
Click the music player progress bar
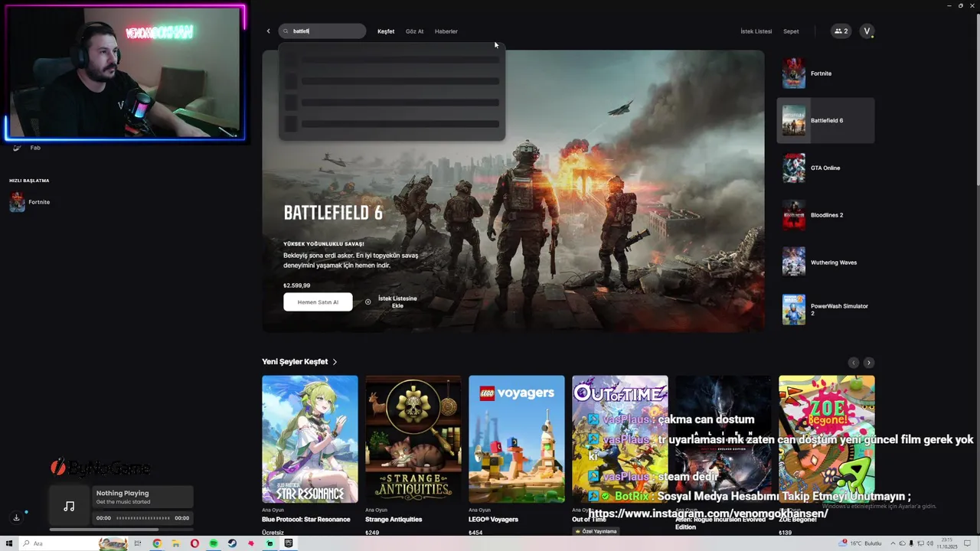pos(142,518)
